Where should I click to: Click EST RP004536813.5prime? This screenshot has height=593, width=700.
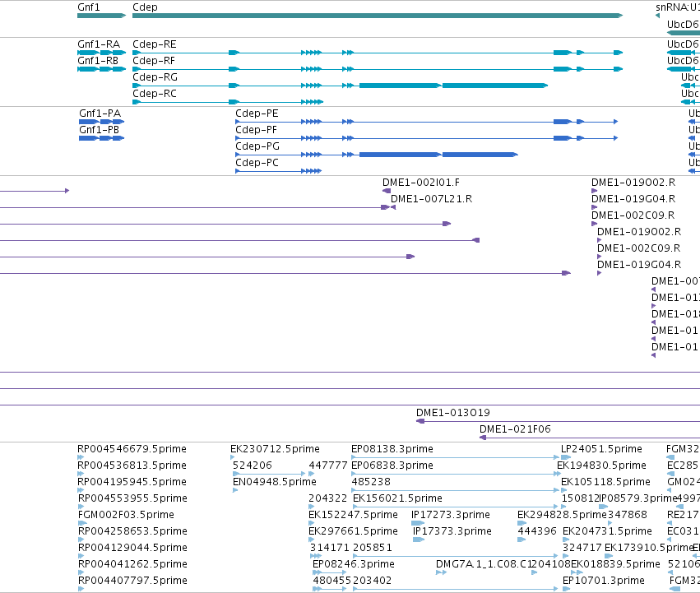pyautogui.click(x=132, y=466)
